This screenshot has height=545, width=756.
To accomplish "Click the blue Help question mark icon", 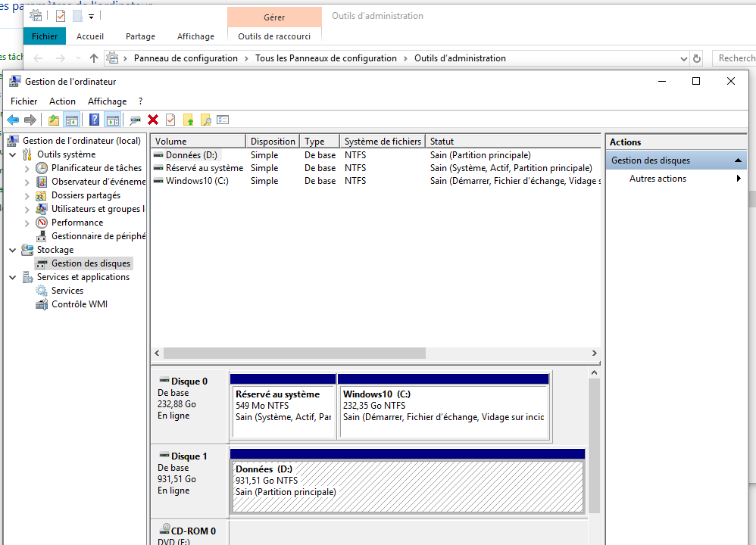I will 94,120.
